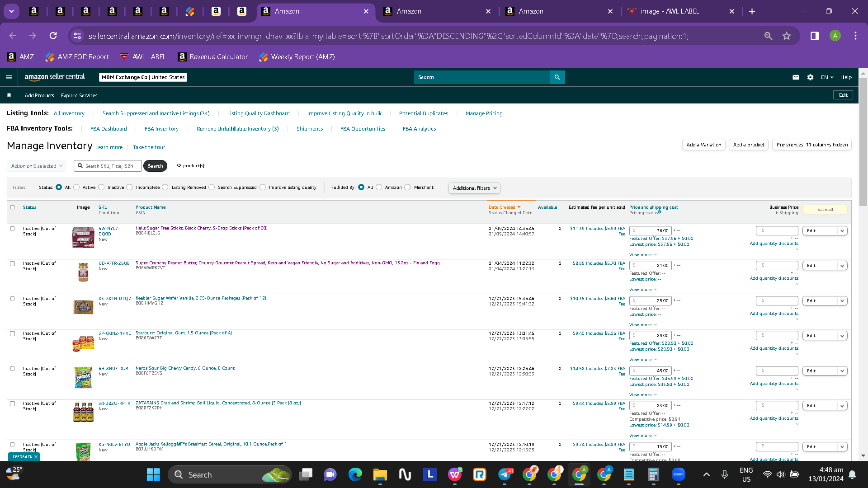The image size is (868, 488).
Task: Click the pricing status info icon
Action: [660, 212]
